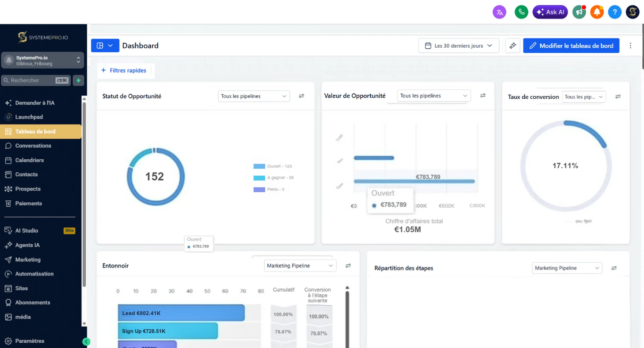Click the green lightning quick actions icon
Screen dimensions: 644x348
(x=78, y=81)
